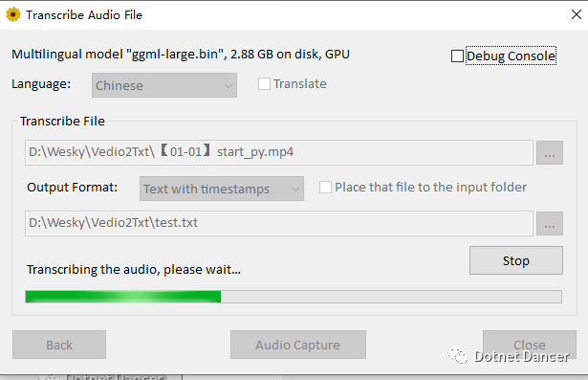Close the Transcribe Audio File window with X
The height and width of the screenshot is (380, 588).
pyautogui.click(x=576, y=14)
